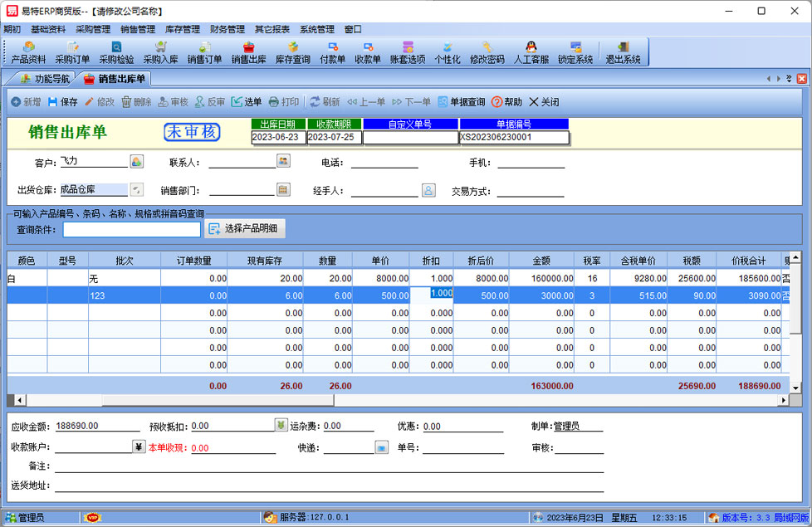Open the 销售部门 selector icon
812x527 pixels.
click(283, 190)
